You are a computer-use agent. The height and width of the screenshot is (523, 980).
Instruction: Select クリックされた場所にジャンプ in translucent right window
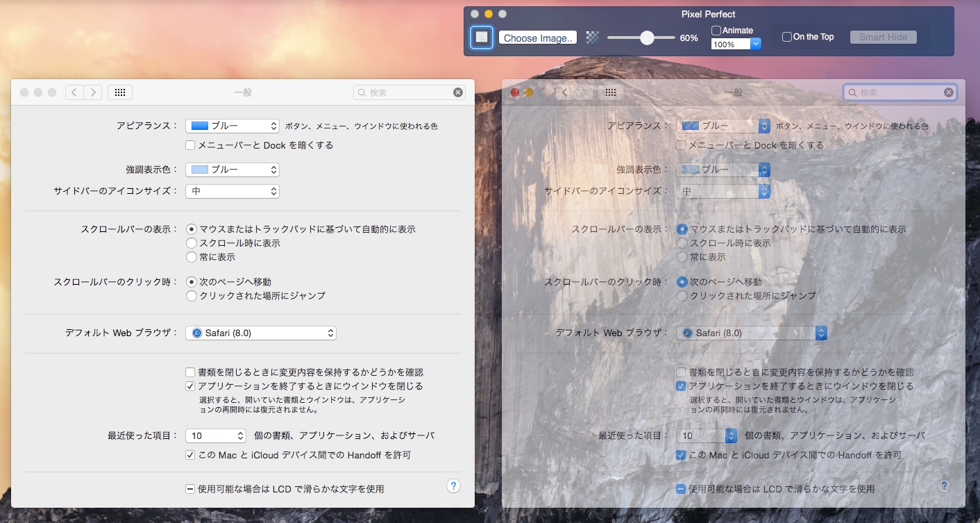point(682,296)
